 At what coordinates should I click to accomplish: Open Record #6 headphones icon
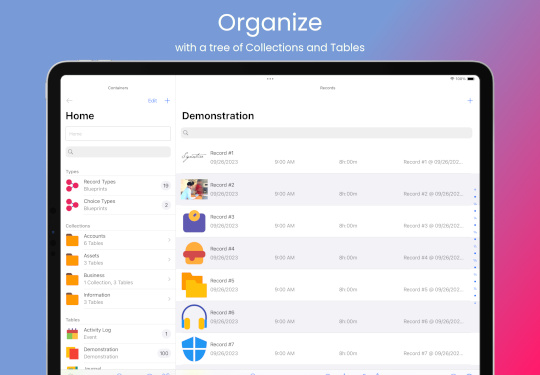pyautogui.click(x=194, y=317)
